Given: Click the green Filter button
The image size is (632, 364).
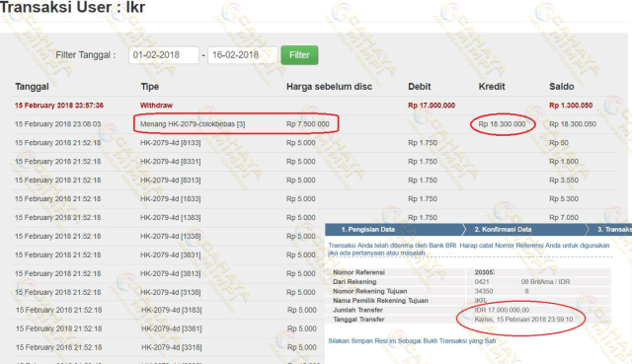Looking at the screenshot, I should click(299, 55).
